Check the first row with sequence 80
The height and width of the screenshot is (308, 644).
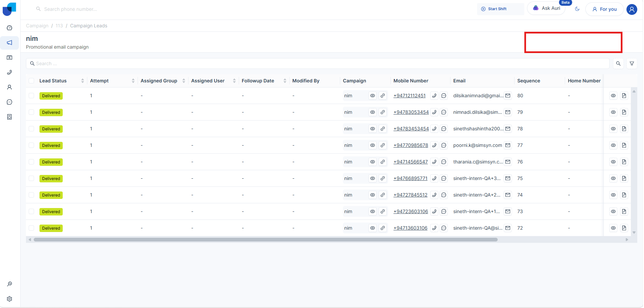point(31,96)
